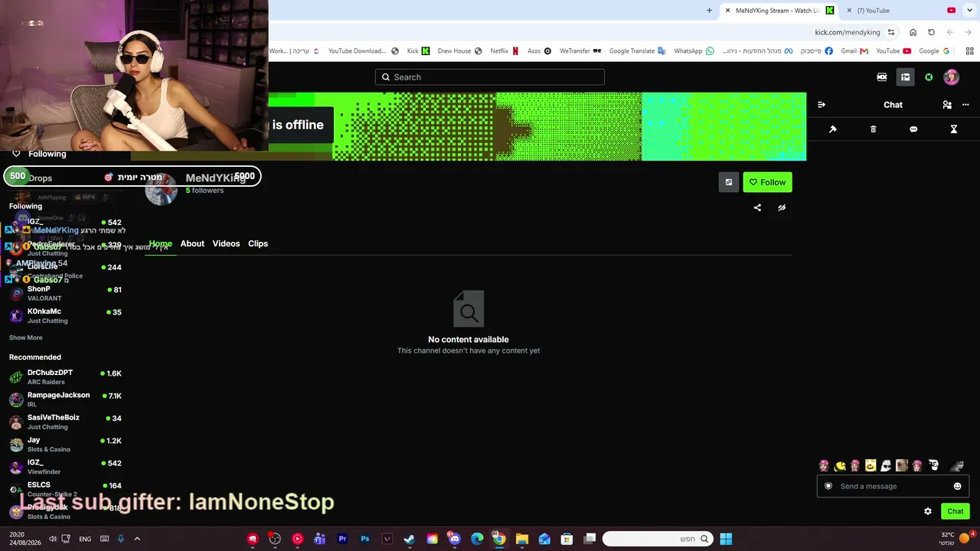Expand the browser tab search dropdown
980x551 pixels.
click(969, 11)
